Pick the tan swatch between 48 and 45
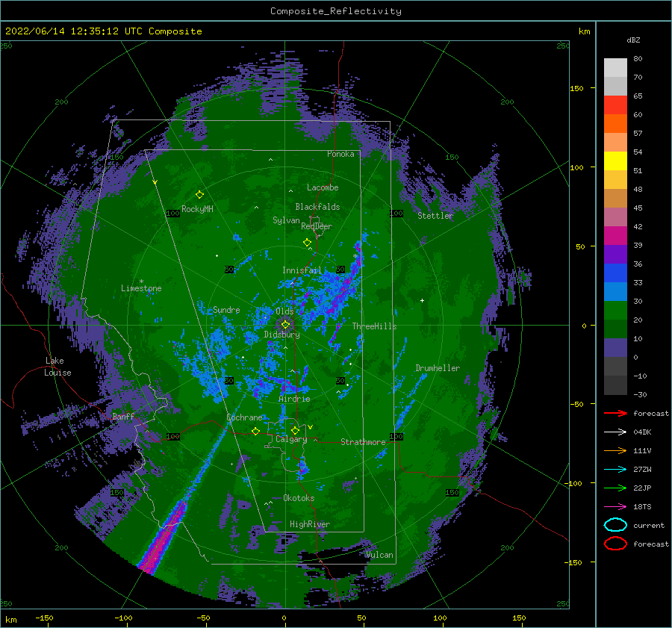 [x=615, y=198]
